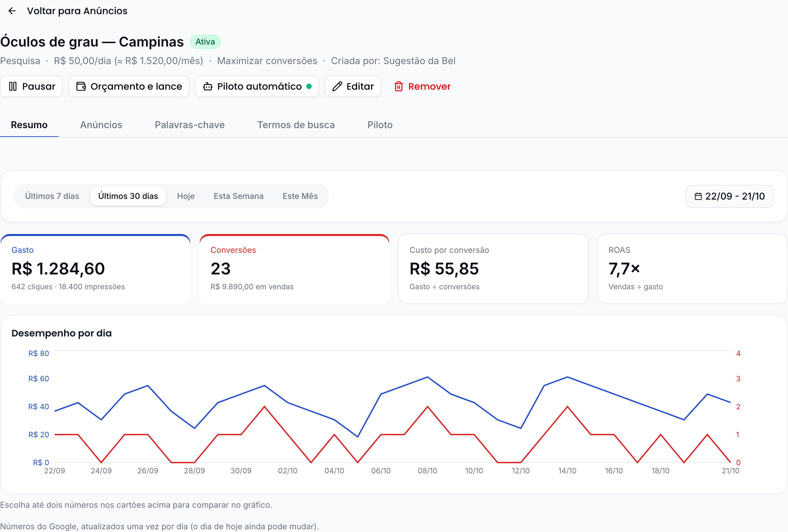Click the 14/10 peak on the spend line
Image resolution: width=788 pixels, height=532 pixels.
pos(567,377)
